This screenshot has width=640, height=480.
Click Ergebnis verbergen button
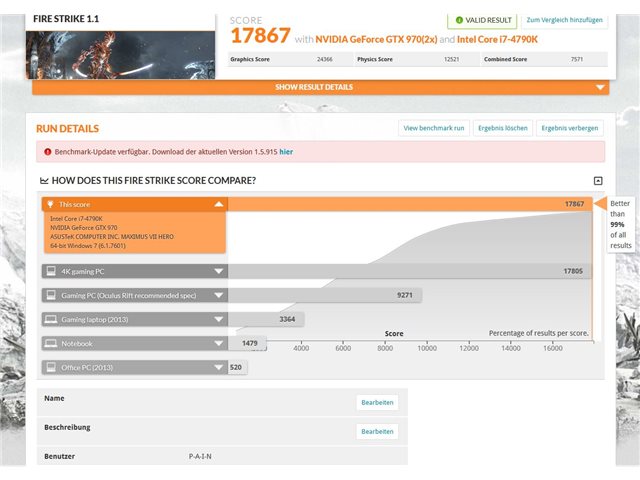(570, 128)
